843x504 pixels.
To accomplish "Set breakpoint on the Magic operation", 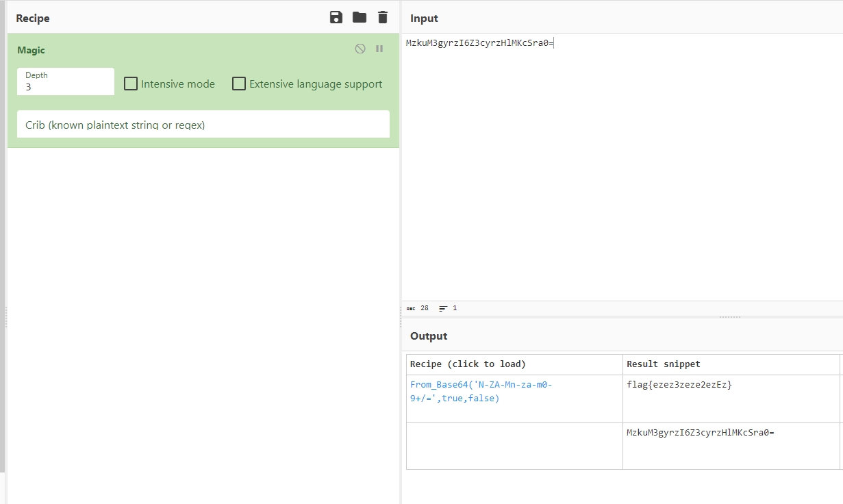I will (379, 49).
